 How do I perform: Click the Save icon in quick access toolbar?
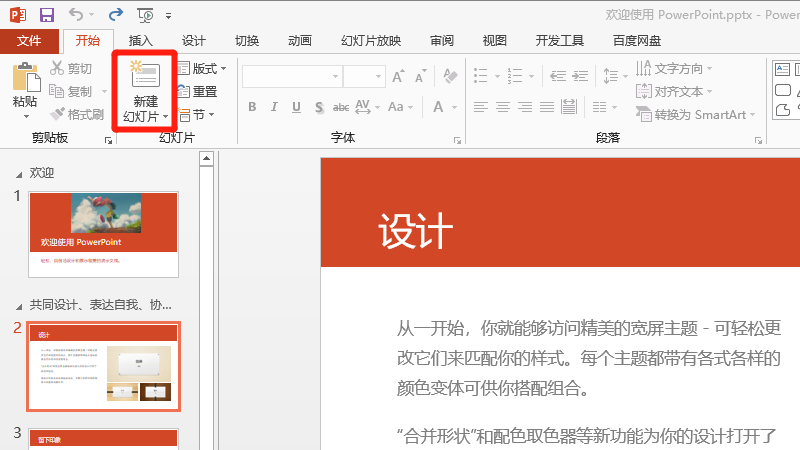pyautogui.click(x=46, y=15)
